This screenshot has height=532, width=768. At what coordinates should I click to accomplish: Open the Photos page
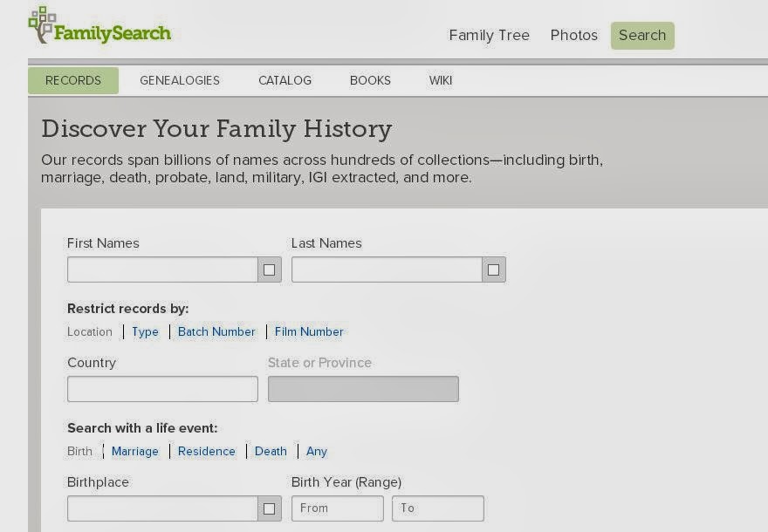click(573, 36)
